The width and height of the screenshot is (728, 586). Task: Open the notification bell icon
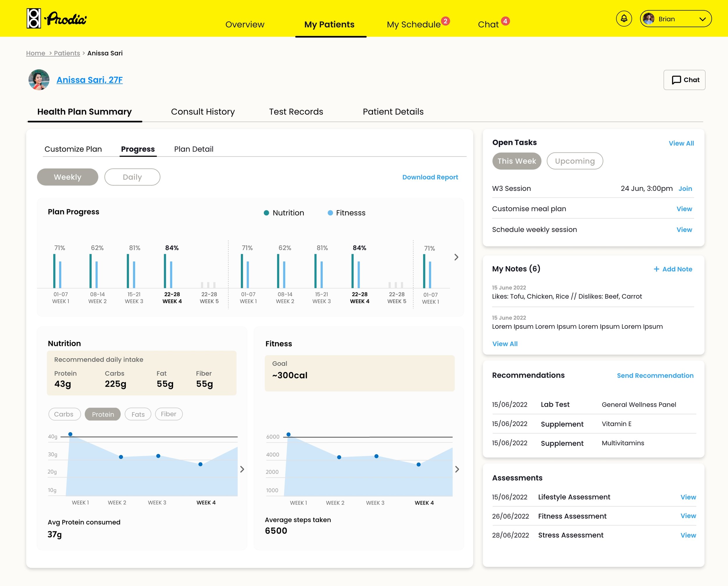[624, 19]
